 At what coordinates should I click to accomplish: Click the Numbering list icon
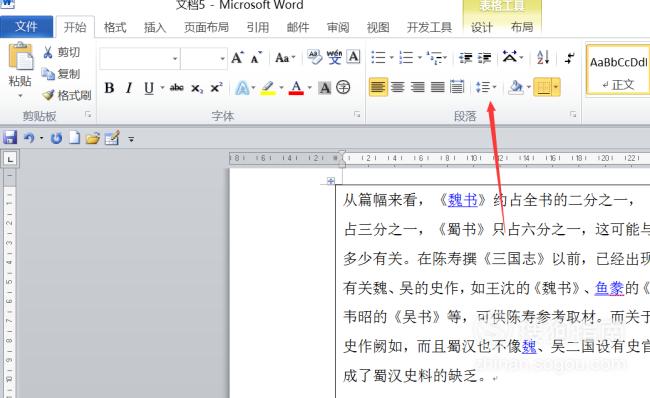[406, 57]
